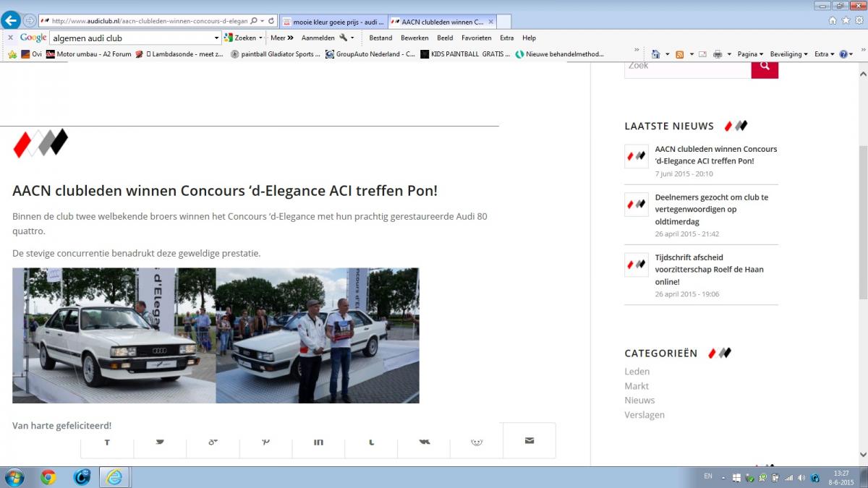Go back with the browser Back arrow
Viewport: 868px width, 488px height.
(x=11, y=20)
